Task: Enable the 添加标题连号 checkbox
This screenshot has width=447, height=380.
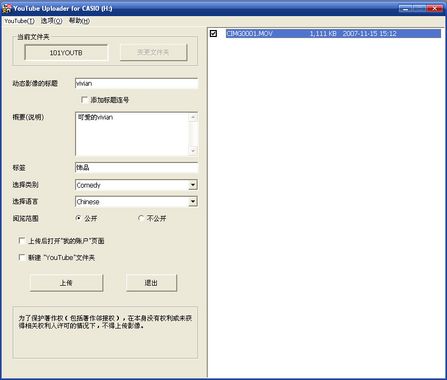Action: point(84,100)
